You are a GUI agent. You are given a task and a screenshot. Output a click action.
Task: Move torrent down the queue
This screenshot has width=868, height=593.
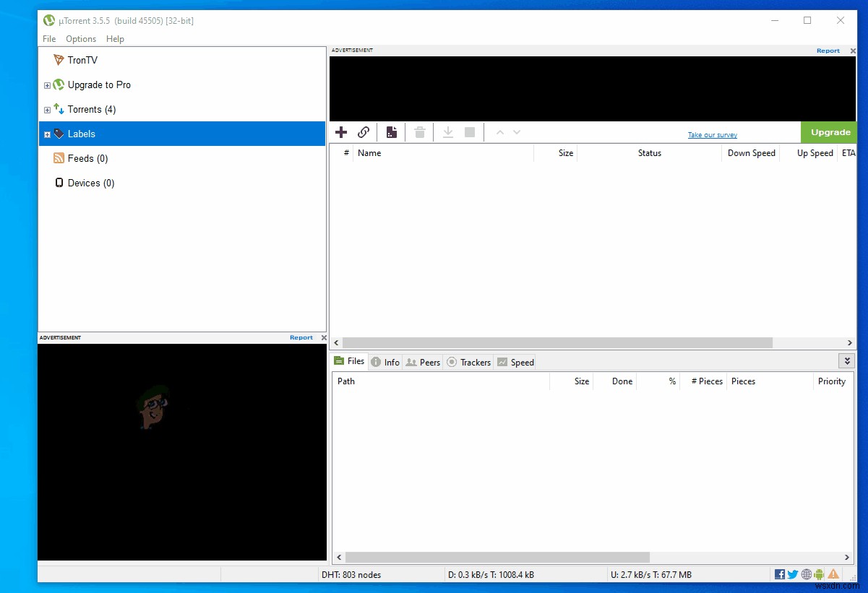pos(517,132)
